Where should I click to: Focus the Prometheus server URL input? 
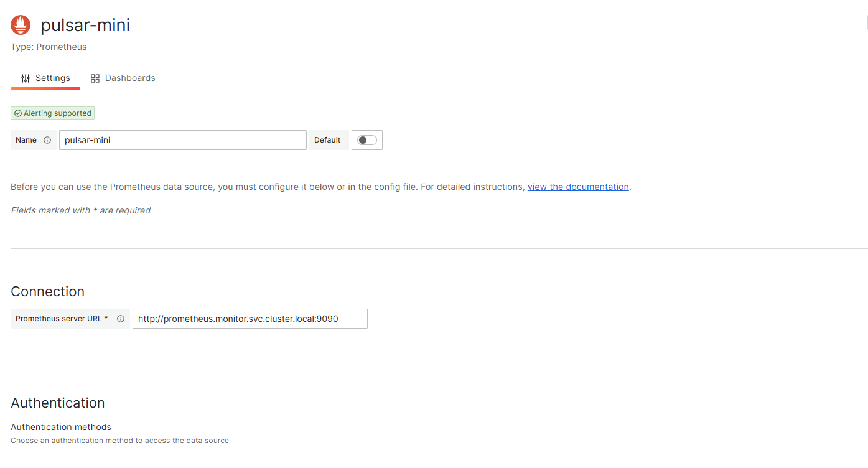coord(250,319)
